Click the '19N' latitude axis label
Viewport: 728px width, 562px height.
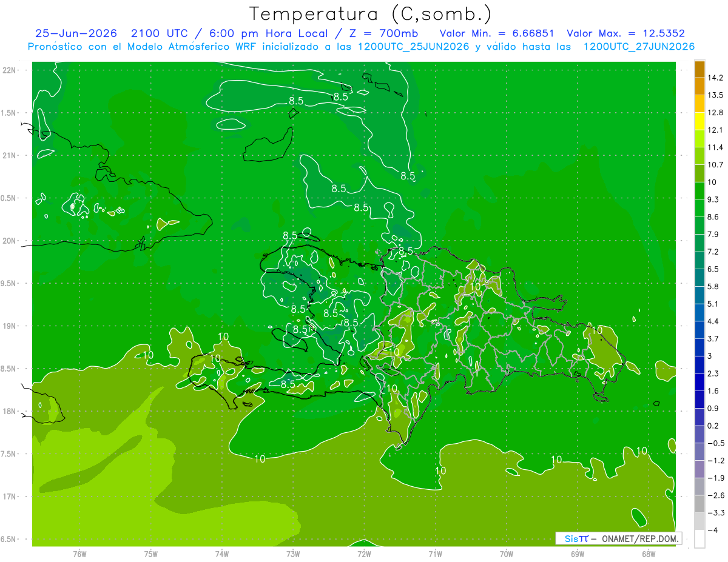(x=10, y=326)
